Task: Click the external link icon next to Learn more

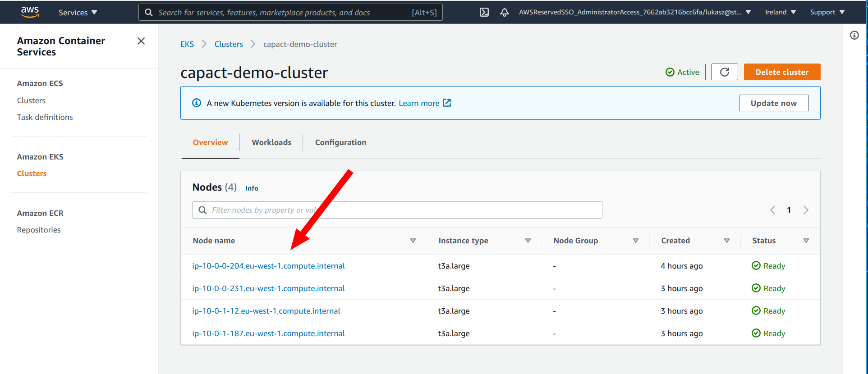Action: (447, 103)
